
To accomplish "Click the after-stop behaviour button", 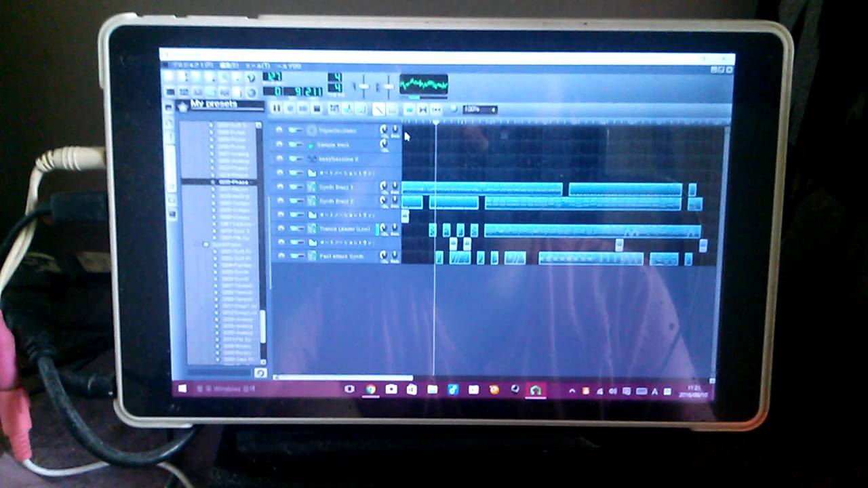I will coord(436,108).
